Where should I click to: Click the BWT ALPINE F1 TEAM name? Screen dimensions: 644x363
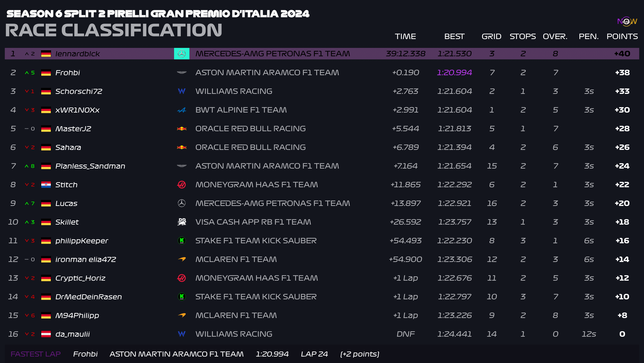point(241,110)
